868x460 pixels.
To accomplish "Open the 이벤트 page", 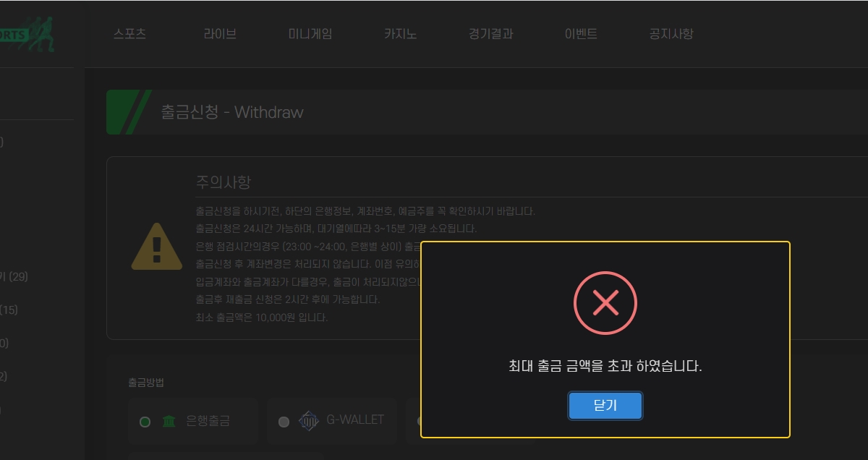I will [x=581, y=34].
